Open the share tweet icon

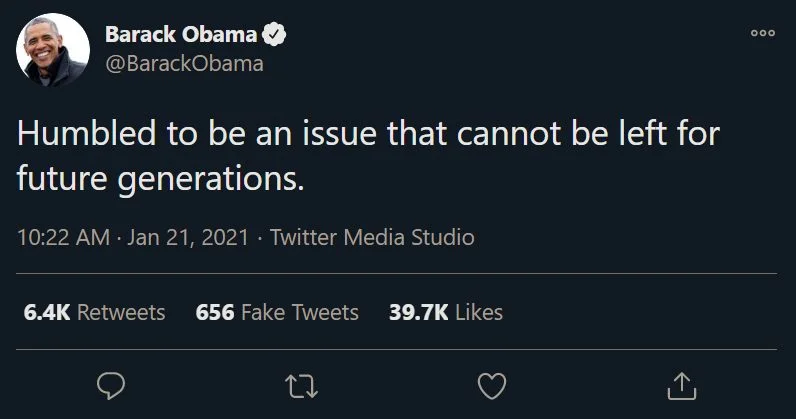pyautogui.click(x=681, y=383)
